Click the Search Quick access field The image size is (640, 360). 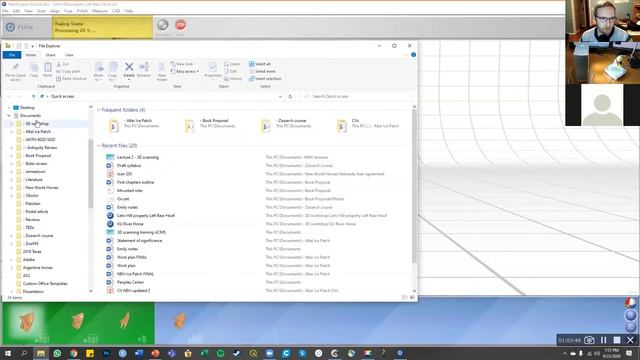click(x=357, y=96)
